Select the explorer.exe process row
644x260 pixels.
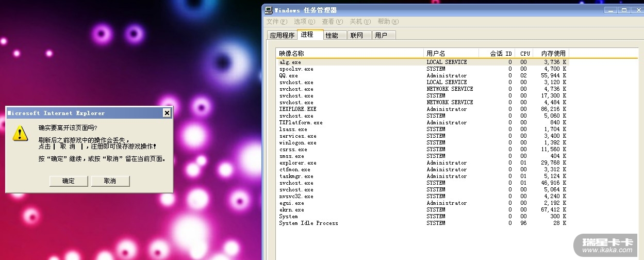[422, 163]
